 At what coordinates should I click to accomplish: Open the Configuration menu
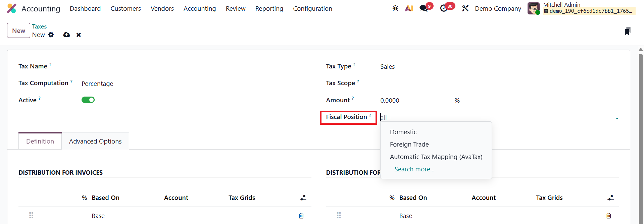pos(312,9)
